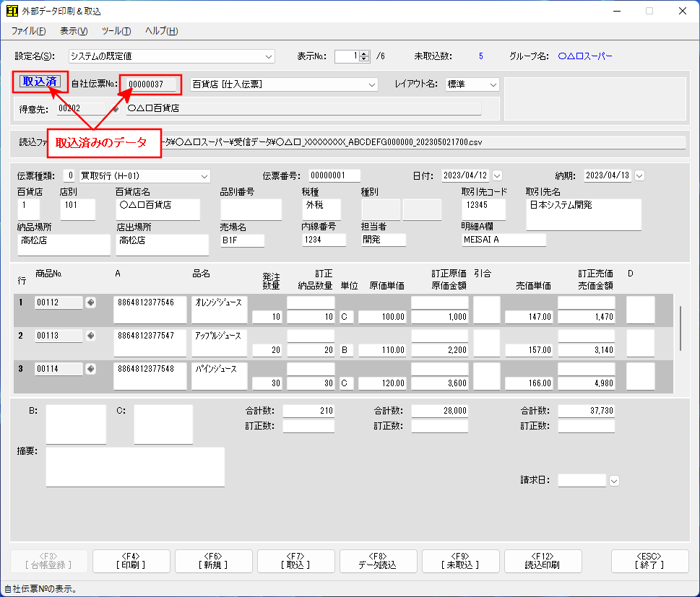This screenshot has height=597, width=700.
Task: Click the 売価単価 field showing 157.00
Action: tap(529, 350)
